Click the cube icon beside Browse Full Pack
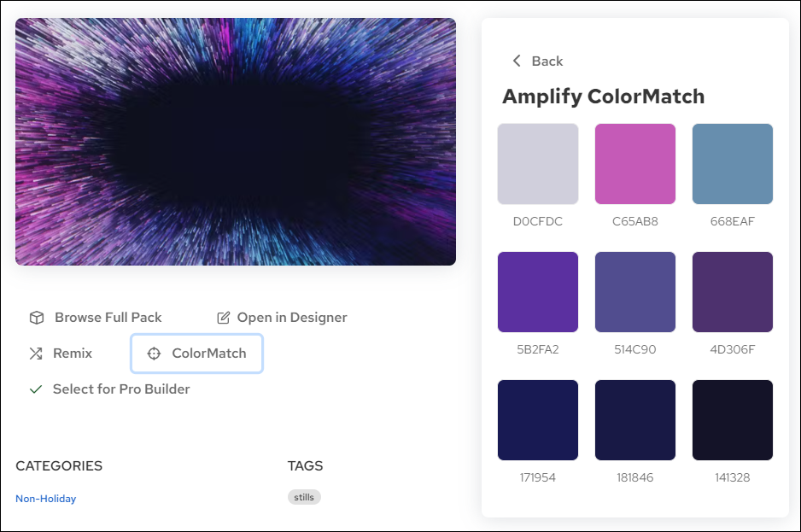This screenshot has height=532, width=801. coord(37,318)
